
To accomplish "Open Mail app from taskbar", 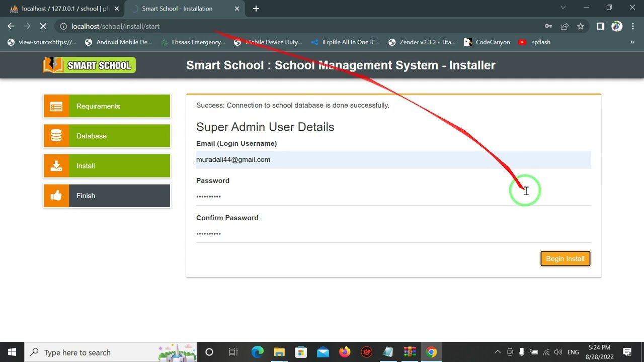I will point(323,352).
